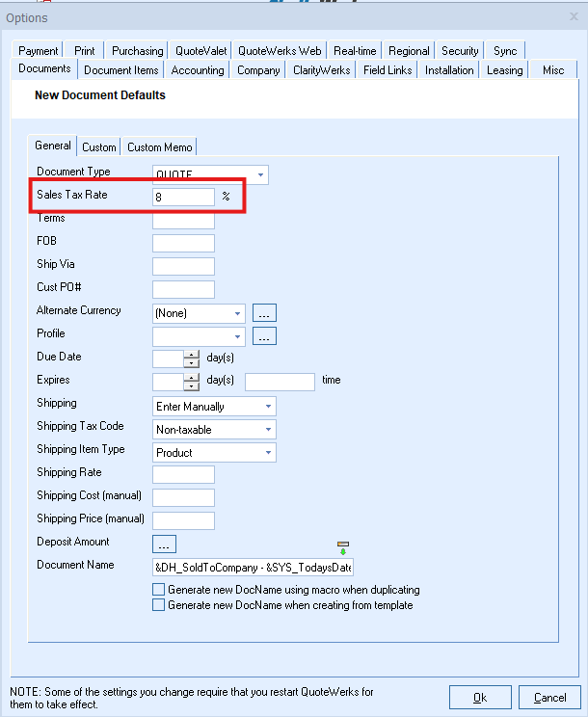Decrease Expires days with down arrow
The image size is (588, 717).
192,385
